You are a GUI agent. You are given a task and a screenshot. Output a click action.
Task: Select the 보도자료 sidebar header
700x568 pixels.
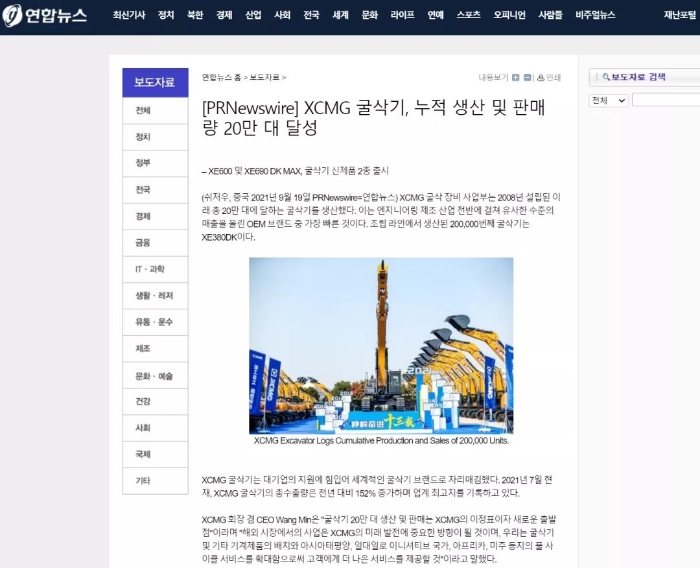(155, 83)
